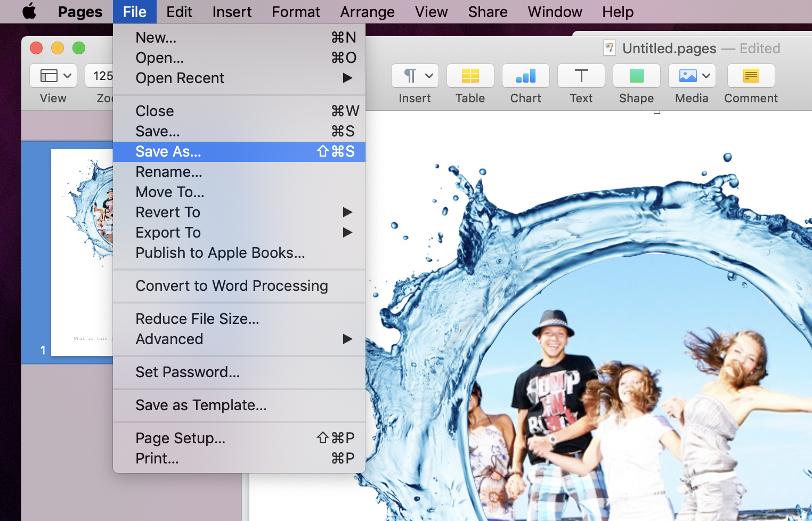
Task: Open the Media dropdown in the toolbar
Action: click(x=692, y=76)
